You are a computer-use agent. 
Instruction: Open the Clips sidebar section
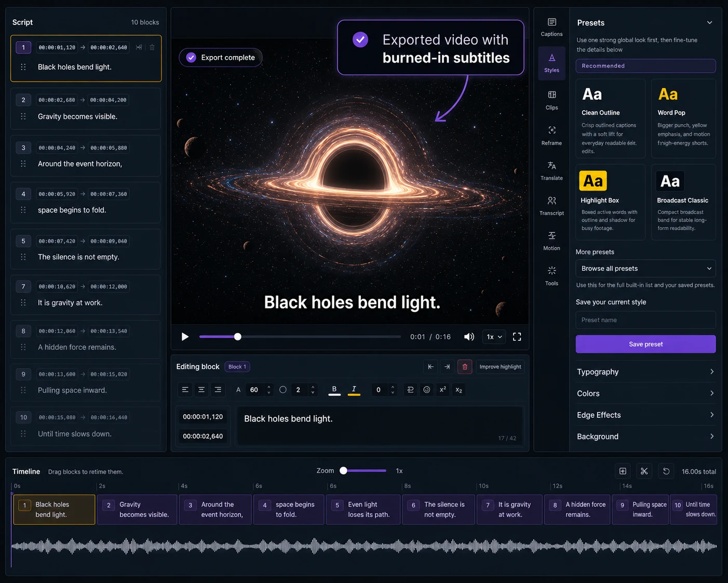(551, 100)
